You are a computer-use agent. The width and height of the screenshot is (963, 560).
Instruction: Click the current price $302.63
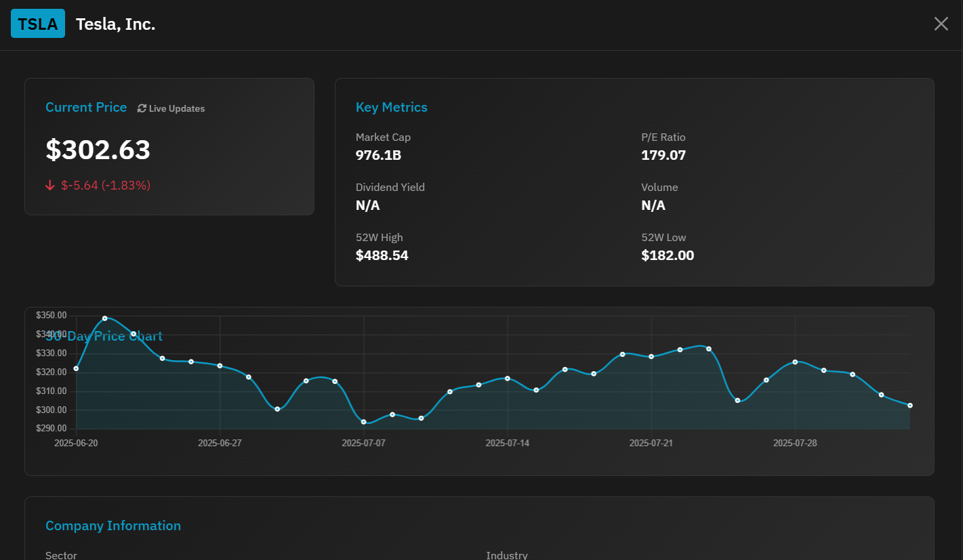point(98,150)
